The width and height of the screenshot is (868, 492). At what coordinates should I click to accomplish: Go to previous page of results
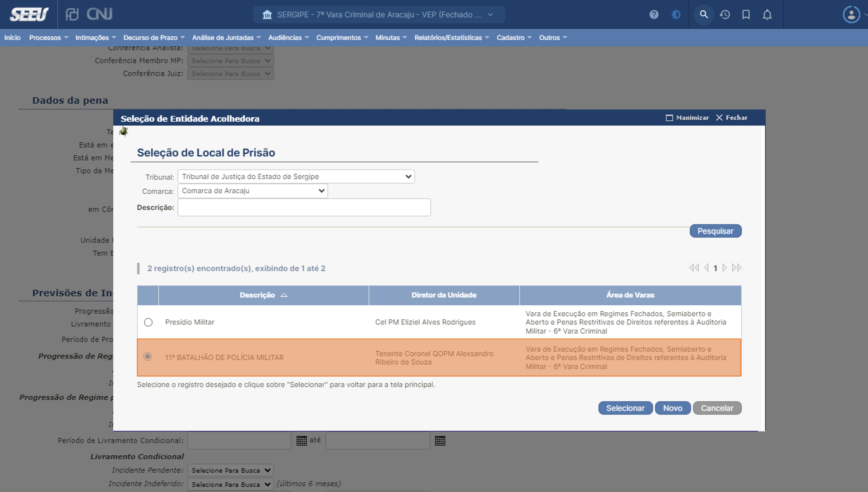click(x=706, y=268)
